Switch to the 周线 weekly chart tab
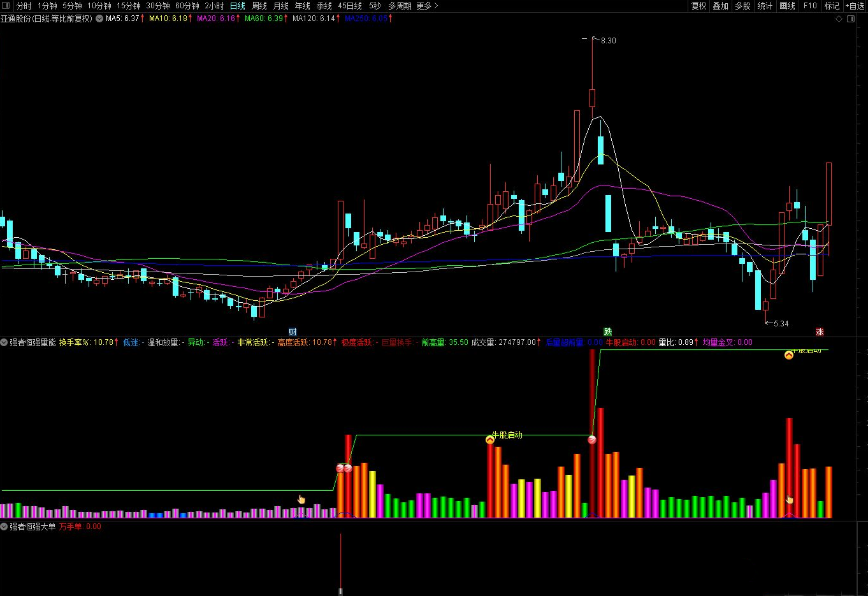The width and height of the screenshot is (868, 596). tap(259, 6)
